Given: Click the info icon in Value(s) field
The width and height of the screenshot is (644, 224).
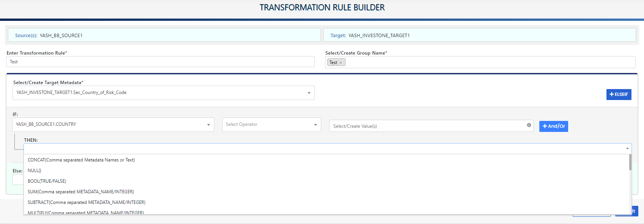Looking at the screenshot, I should coord(529,125).
